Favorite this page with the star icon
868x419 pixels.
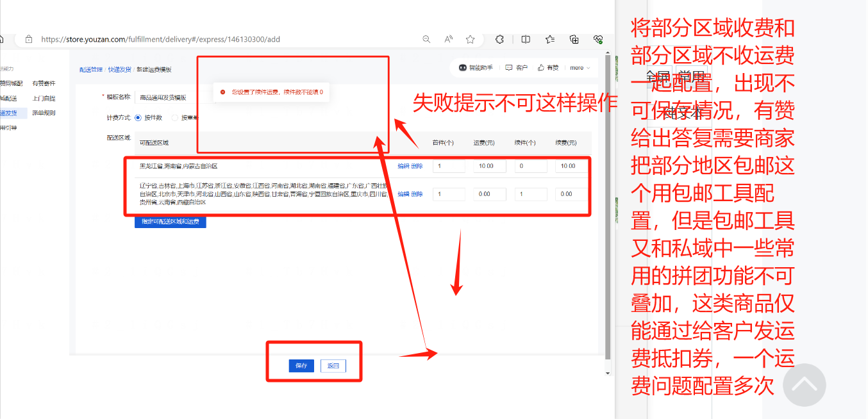470,39
